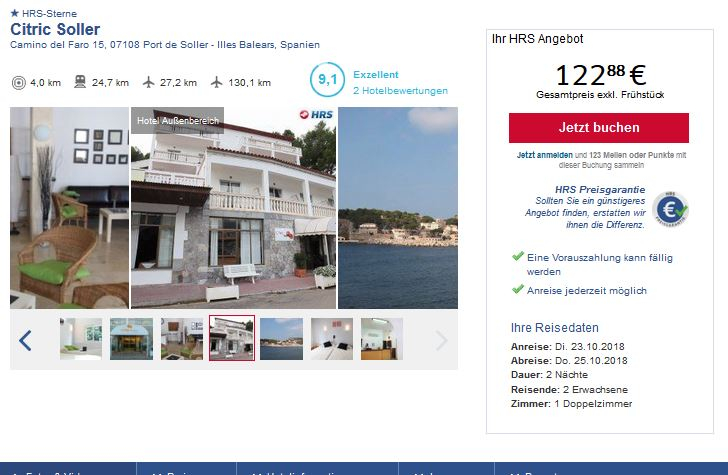Click the 27,2 km airport plane icon
This screenshot has height=475, width=728.
[148, 83]
